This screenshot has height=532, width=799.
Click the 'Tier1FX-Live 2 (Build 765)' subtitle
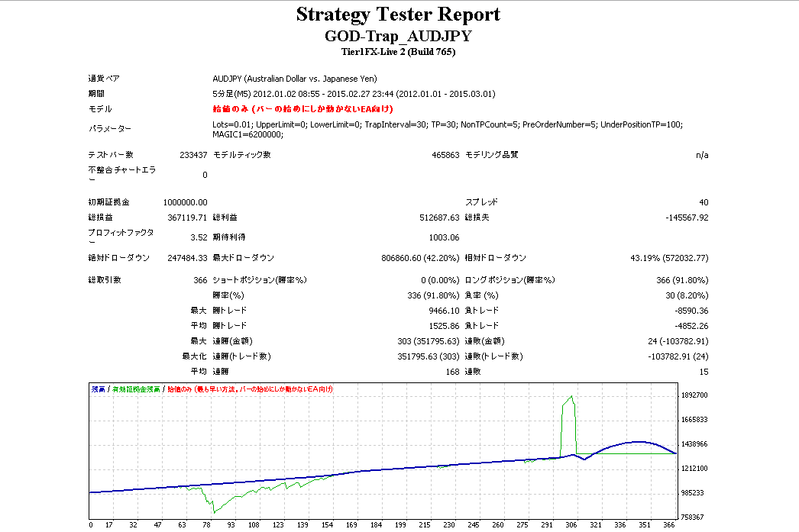[x=398, y=52]
